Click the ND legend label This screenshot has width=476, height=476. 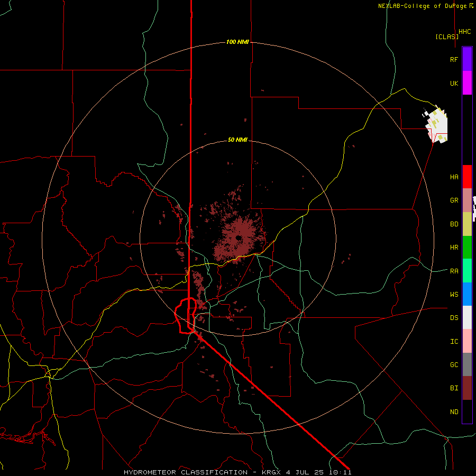point(454,411)
